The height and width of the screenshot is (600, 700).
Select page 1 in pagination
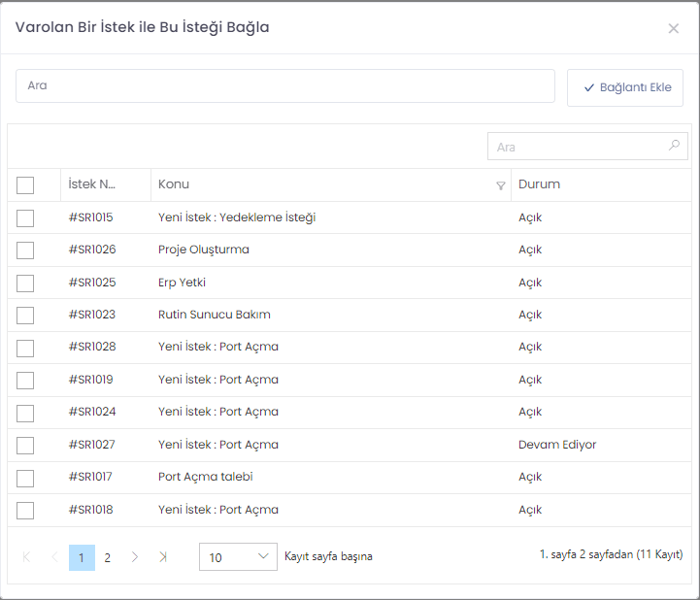[x=82, y=557]
